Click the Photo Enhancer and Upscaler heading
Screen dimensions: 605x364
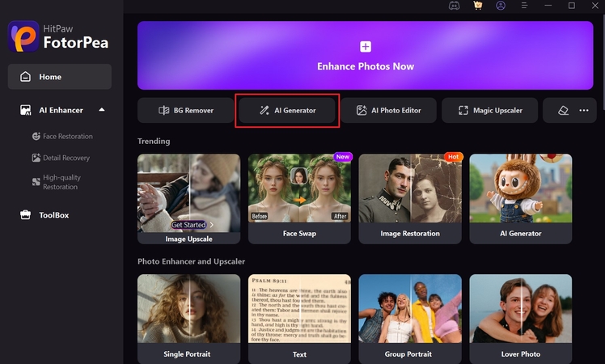(x=191, y=261)
